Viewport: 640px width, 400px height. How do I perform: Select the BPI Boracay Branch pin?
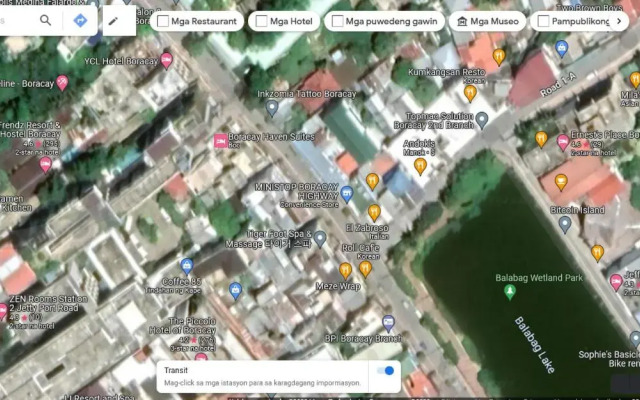pyautogui.click(x=388, y=324)
